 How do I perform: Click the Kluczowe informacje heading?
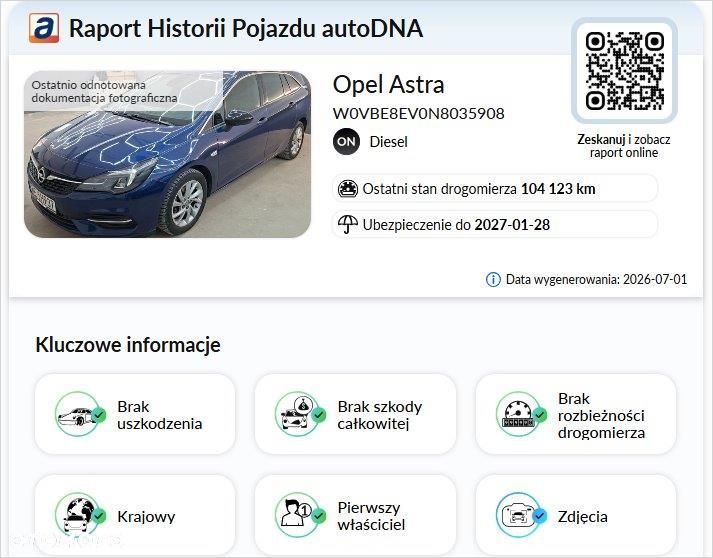tap(128, 345)
